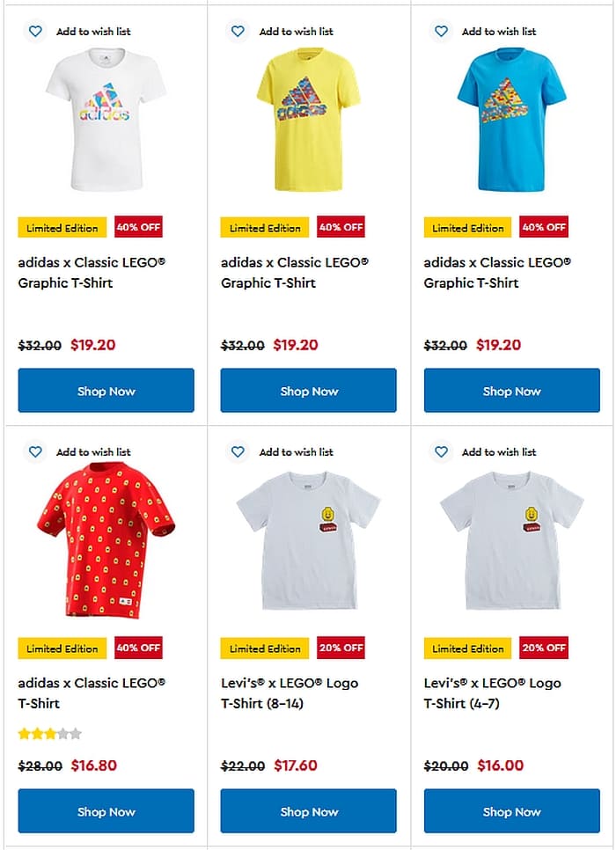Open Levi's x LEGO Logo T-Shirt (8–14) title
The height and width of the screenshot is (850, 616).
(x=290, y=693)
